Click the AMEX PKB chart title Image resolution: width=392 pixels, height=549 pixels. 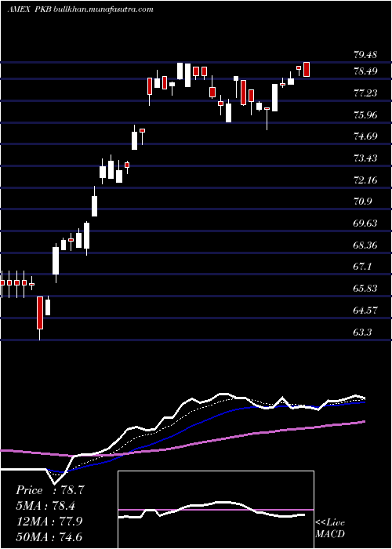coord(80,9)
